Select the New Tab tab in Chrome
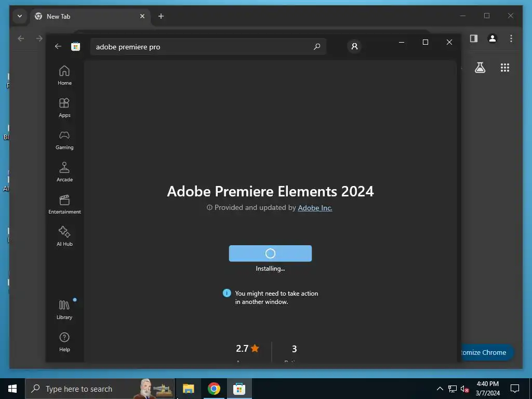Screen dimensions: 532x399 click(x=90, y=16)
